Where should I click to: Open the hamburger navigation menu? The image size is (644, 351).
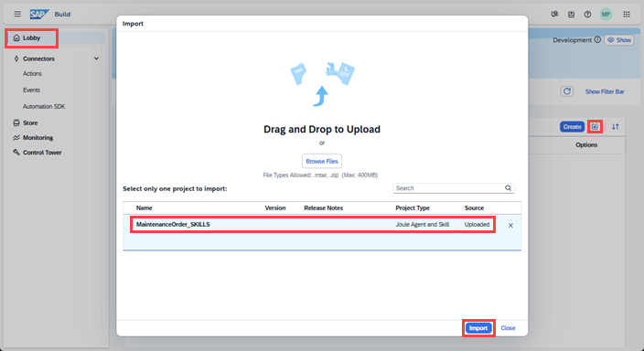click(17, 14)
